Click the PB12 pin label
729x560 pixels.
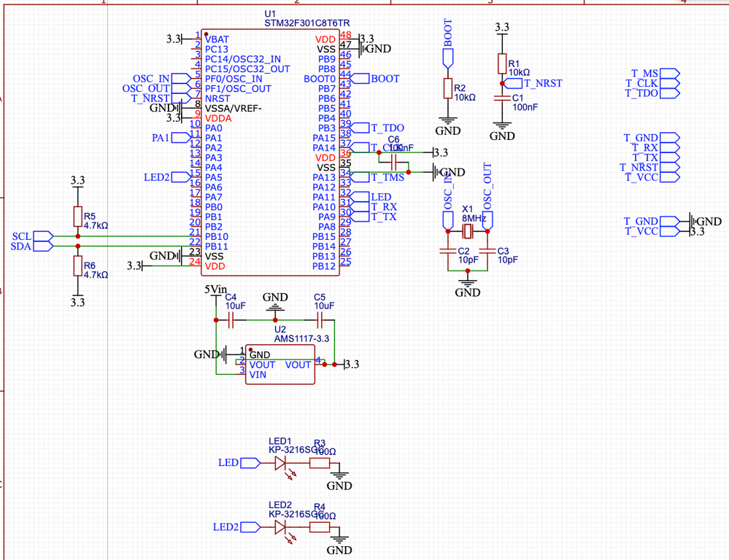click(323, 266)
